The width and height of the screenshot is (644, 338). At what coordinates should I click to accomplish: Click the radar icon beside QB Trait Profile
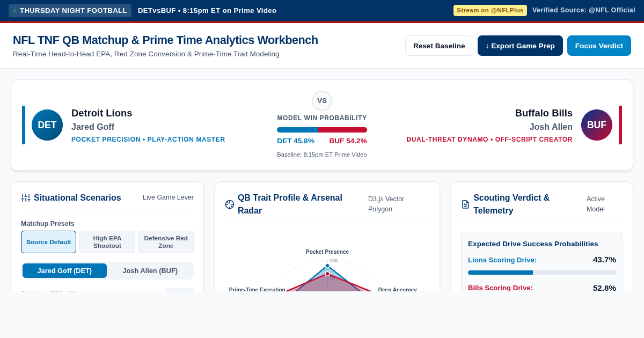pos(230,204)
